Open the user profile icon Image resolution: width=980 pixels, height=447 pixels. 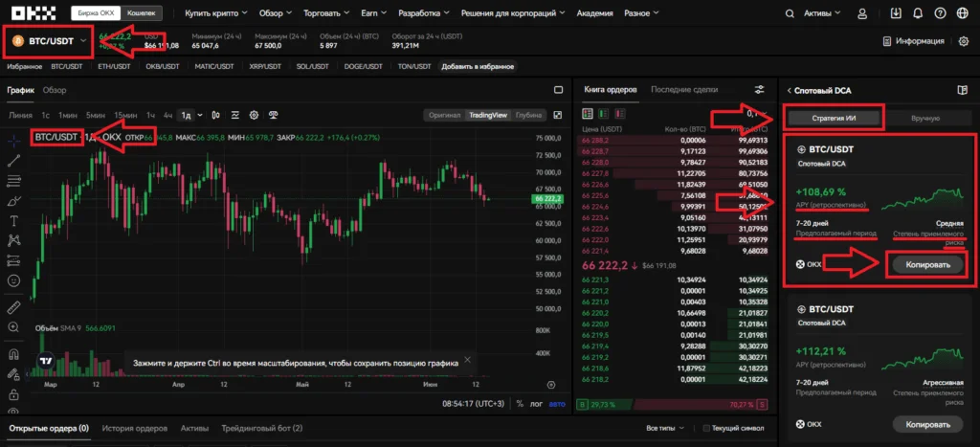[862, 13]
